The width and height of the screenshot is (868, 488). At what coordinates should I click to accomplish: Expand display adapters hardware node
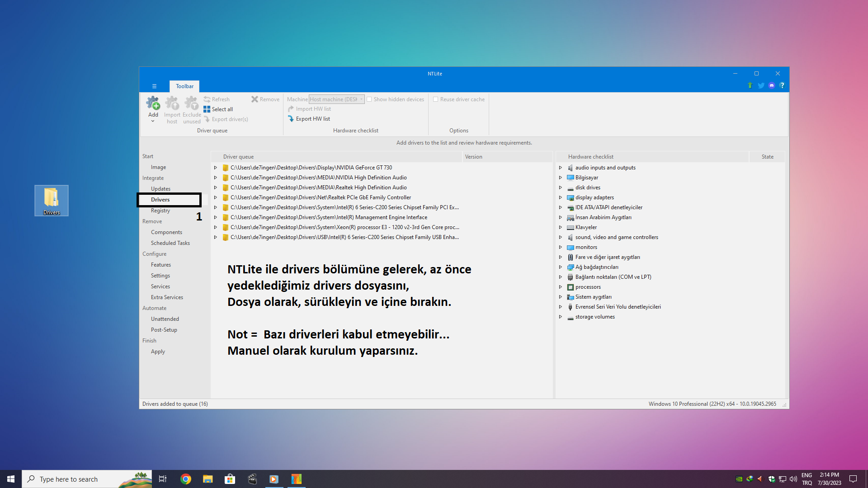(561, 197)
